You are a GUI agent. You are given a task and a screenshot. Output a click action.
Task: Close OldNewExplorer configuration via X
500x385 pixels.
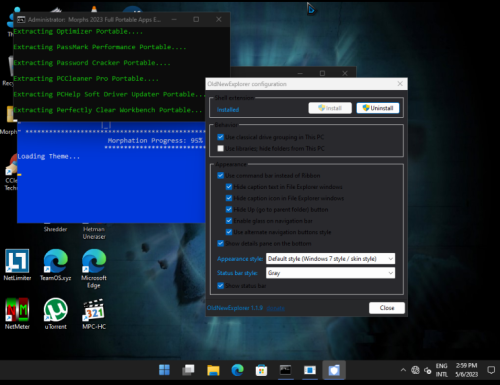400,84
